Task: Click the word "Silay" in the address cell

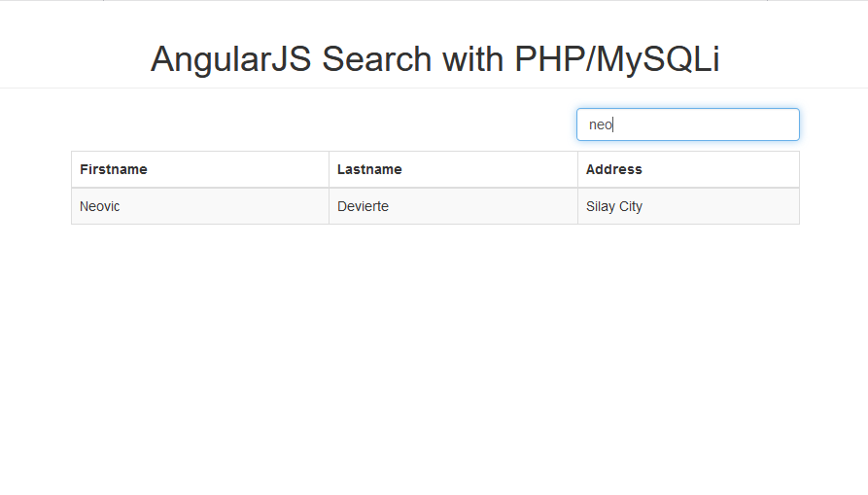Action: (x=601, y=207)
